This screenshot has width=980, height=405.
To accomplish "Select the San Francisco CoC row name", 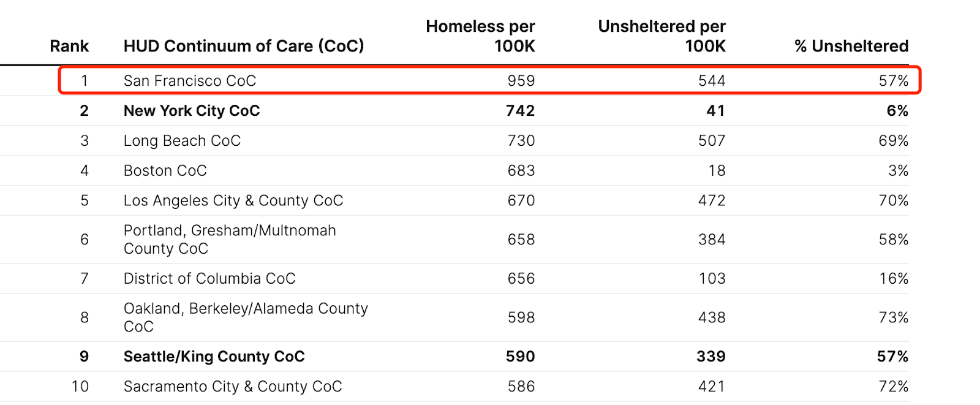I will click(190, 81).
